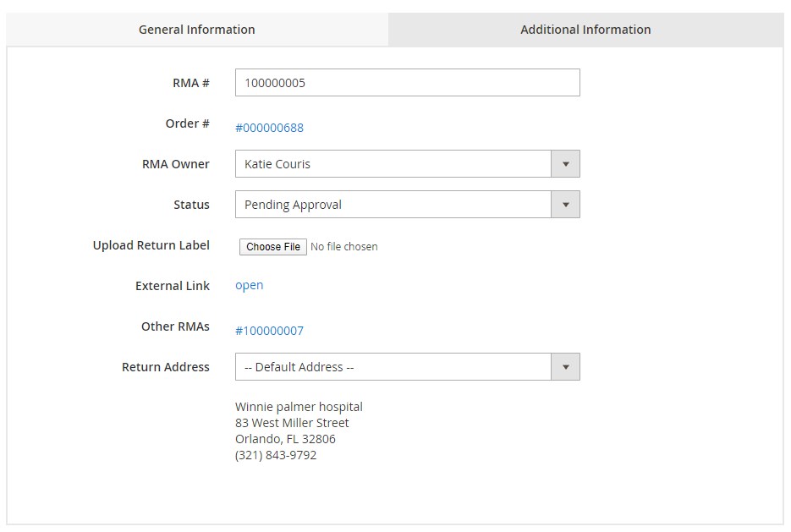Viewport: 791px width, 532px height.
Task: Click the Return Address dropdown arrow icon
Action: tap(565, 367)
